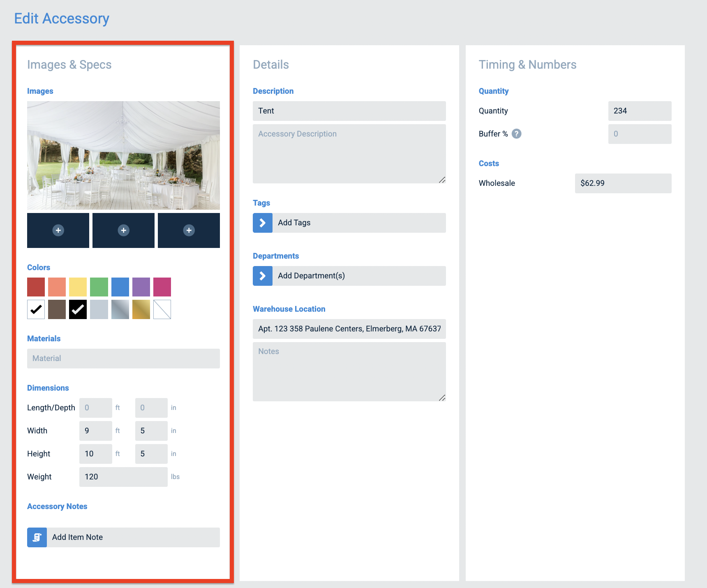Click the Wholesale cost field showing $62.99
Viewport: 707px width, 588px height.
(x=623, y=183)
